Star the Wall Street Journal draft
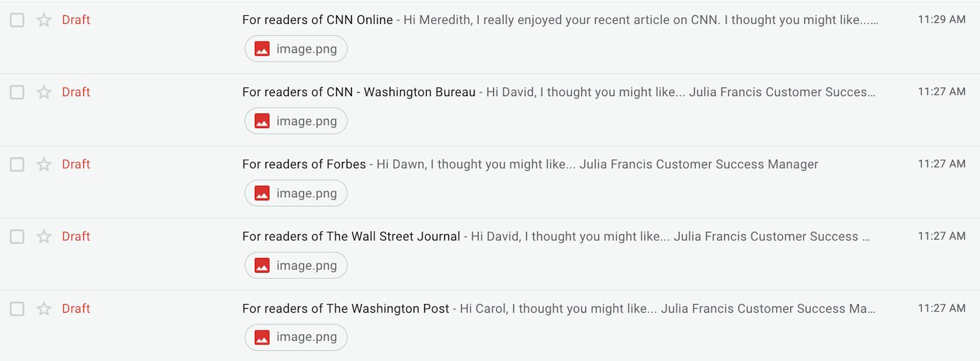The image size is (980, 361). click(x=44, y=237)
